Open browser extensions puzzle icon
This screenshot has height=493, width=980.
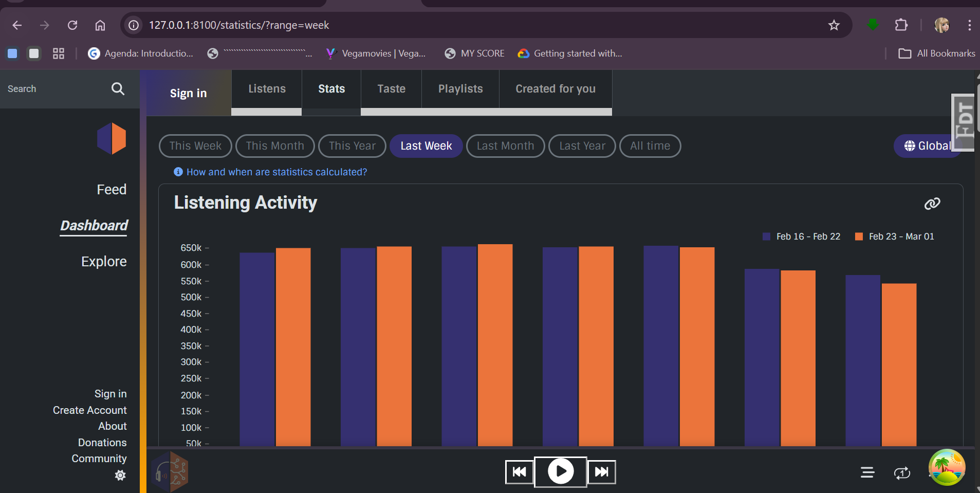coord(901,25)
